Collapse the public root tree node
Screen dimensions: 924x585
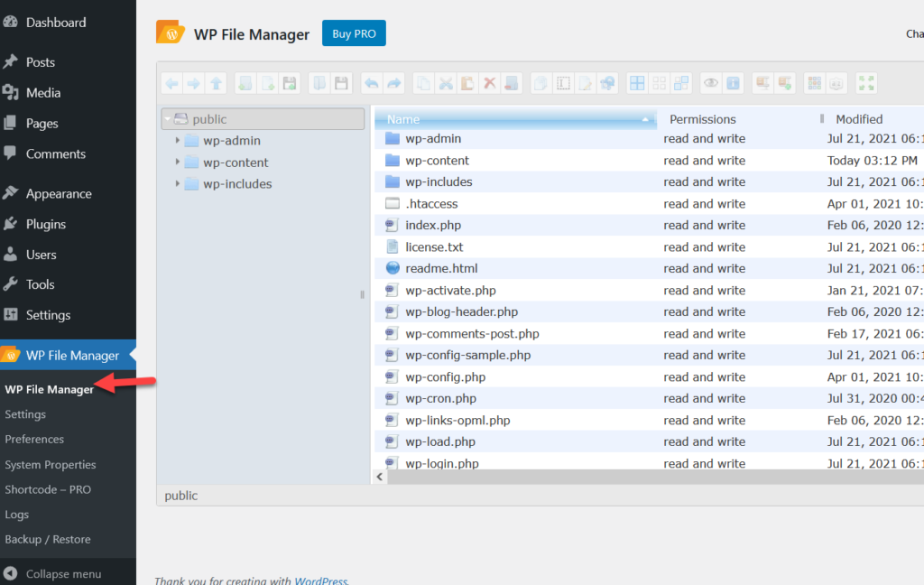pyautogui.click(x=168, y=119)
